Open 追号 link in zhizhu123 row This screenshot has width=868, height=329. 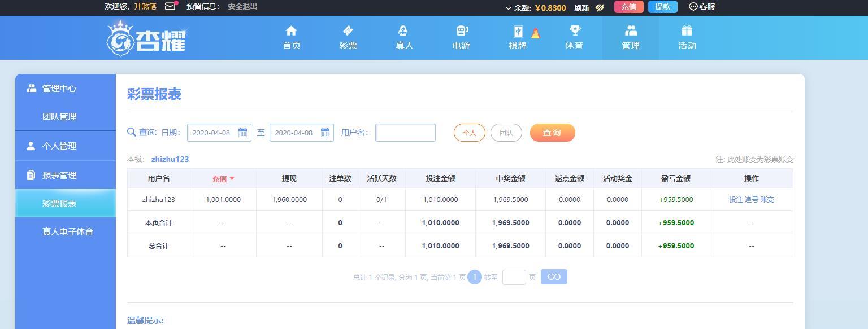click(752, 200)
